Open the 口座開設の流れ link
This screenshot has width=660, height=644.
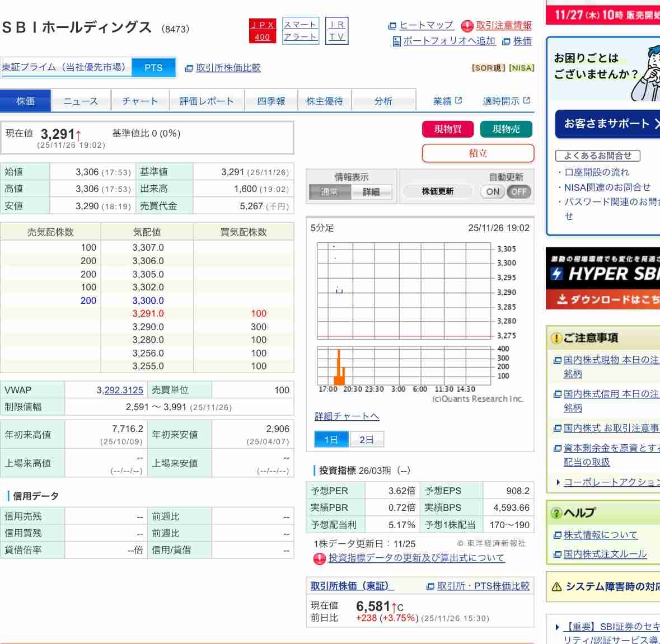[x=596, y=172]
